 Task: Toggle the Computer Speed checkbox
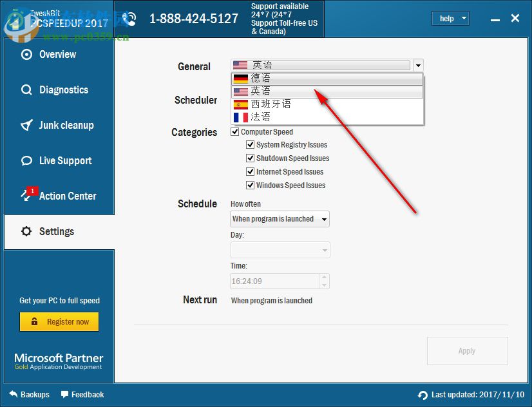pos(235,131)
